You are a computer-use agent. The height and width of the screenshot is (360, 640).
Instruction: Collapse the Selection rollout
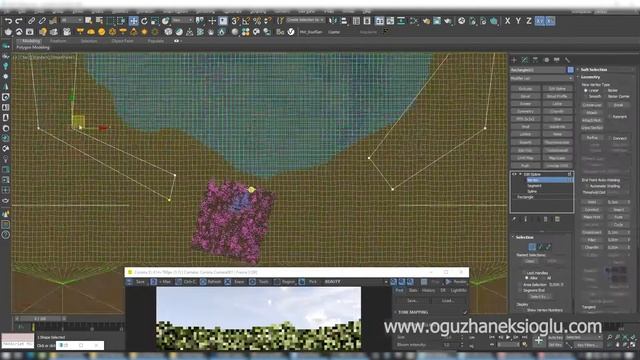(x=524, y=237)
